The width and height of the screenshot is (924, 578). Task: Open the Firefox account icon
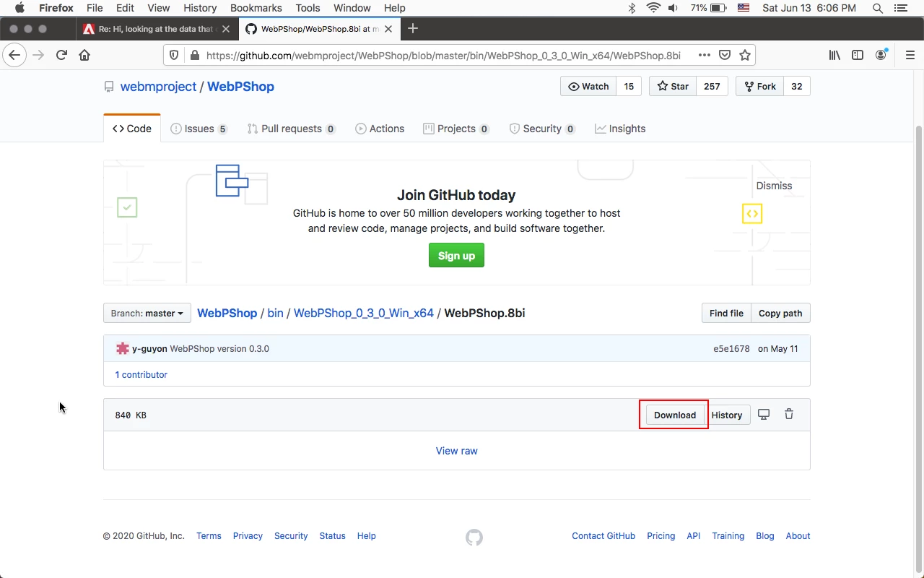(881, 55)
